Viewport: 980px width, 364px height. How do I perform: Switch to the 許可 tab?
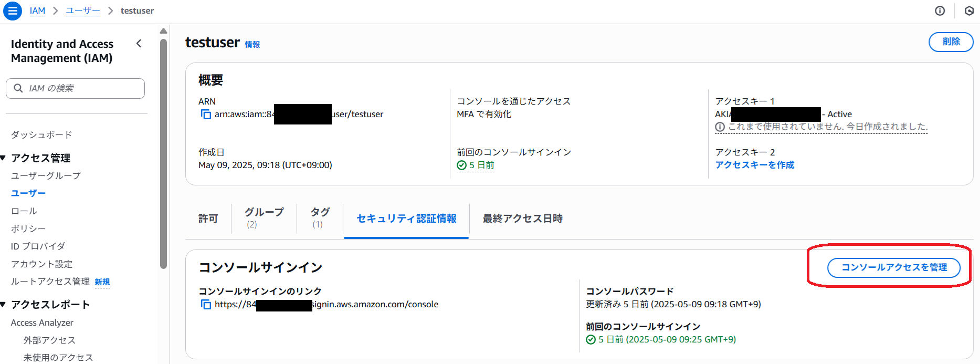point(208,219)
